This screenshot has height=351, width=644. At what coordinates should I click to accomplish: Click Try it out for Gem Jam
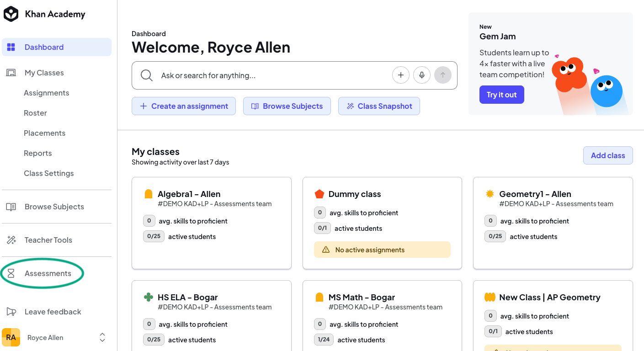tap(501, 95)
